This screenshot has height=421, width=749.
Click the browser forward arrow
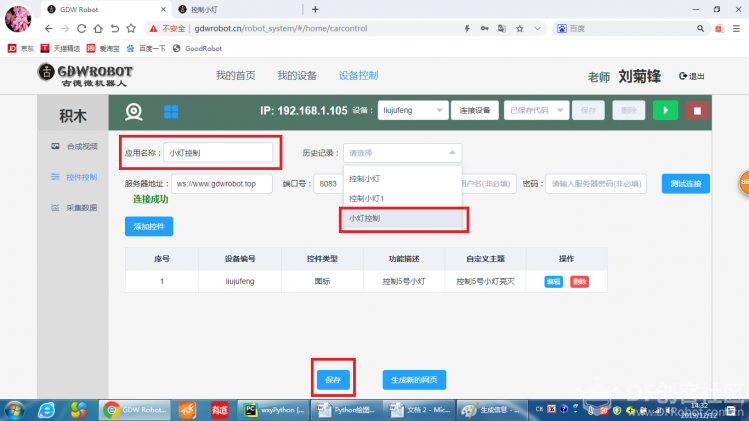click(65, 29)
